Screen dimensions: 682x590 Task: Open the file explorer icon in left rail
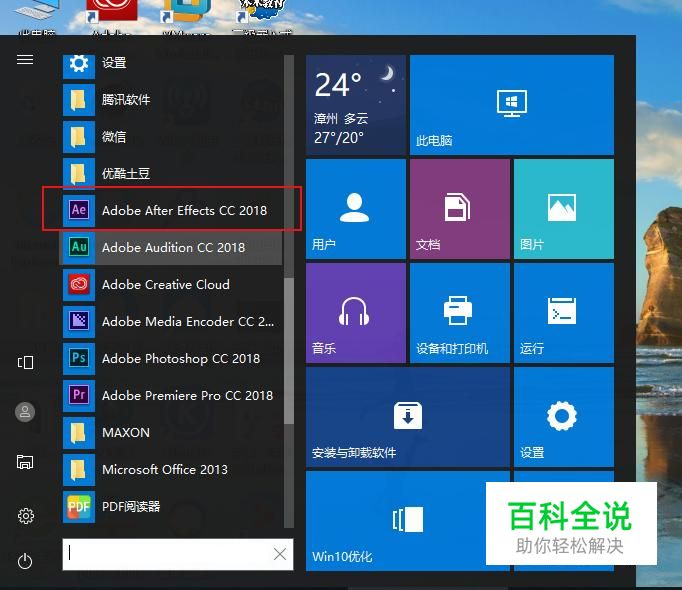[25, 462]
